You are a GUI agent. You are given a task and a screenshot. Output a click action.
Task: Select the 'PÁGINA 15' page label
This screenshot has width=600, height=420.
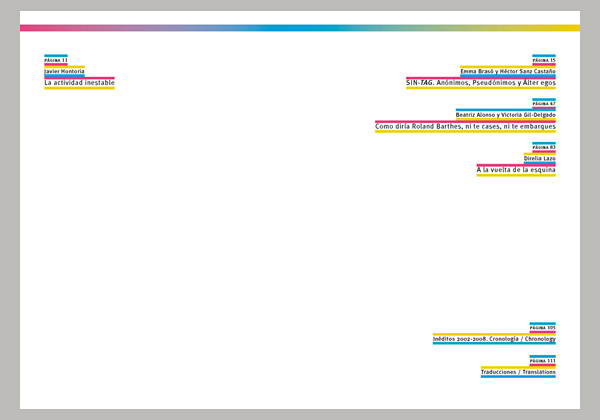coord(544,61)
